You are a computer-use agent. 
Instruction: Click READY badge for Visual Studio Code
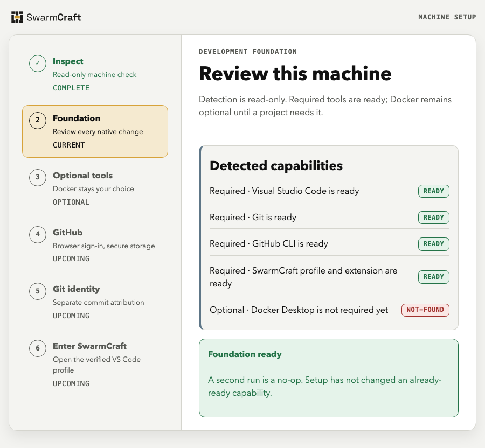(434, 191)
